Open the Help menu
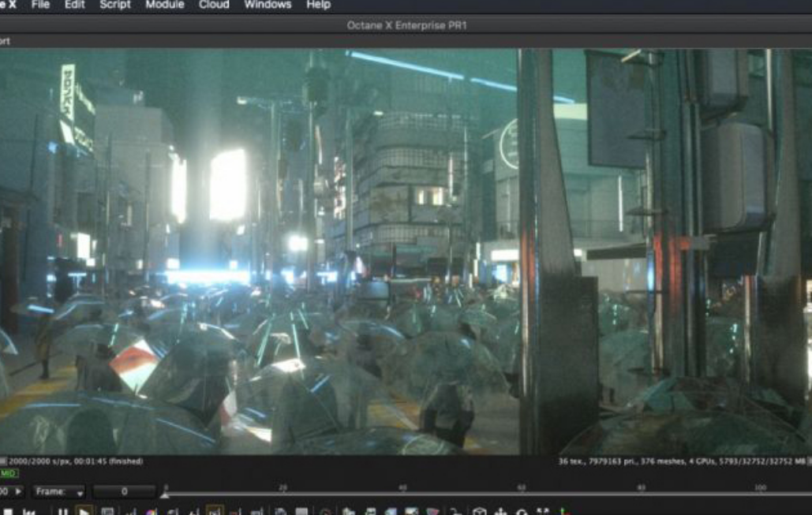Image resolution: width=812 pixels, height=515 pixels. pyautogui.click(x=319, y=5)
